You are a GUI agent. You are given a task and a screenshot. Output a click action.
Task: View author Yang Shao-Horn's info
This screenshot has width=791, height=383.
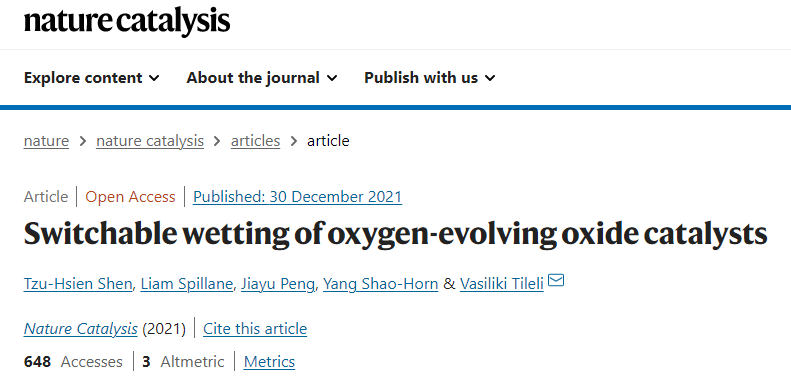point(380,284)
